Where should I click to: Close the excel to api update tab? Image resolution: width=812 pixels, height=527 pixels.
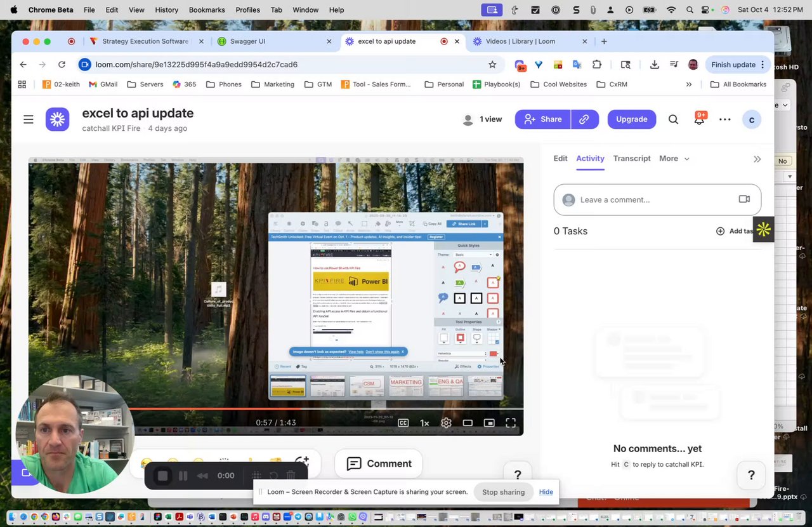tap(457, 41)
